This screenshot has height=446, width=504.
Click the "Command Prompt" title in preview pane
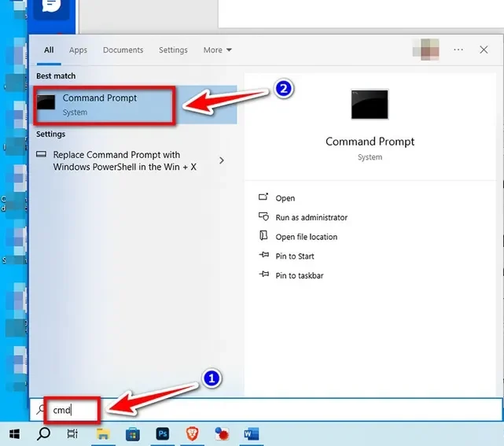[x=370, y=142]
